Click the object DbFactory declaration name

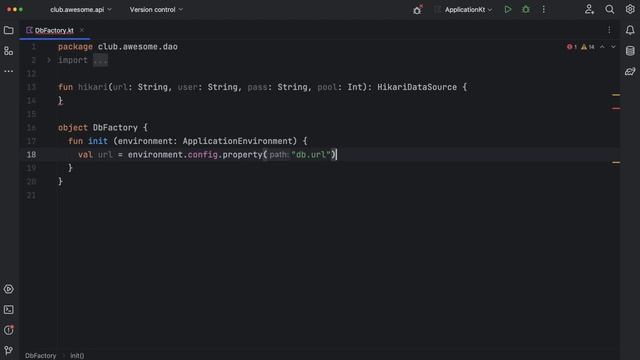pyautogui.click(x=115, y=128)
